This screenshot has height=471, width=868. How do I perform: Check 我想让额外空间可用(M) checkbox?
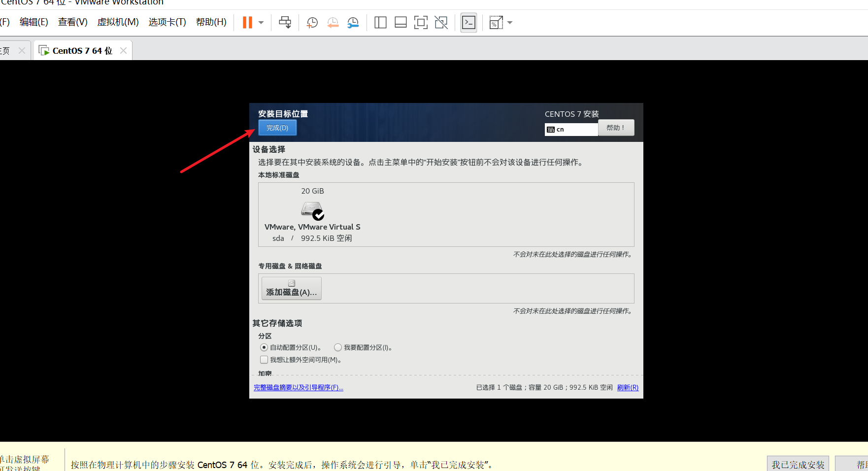pyautogui.click(x=264, y=360)
